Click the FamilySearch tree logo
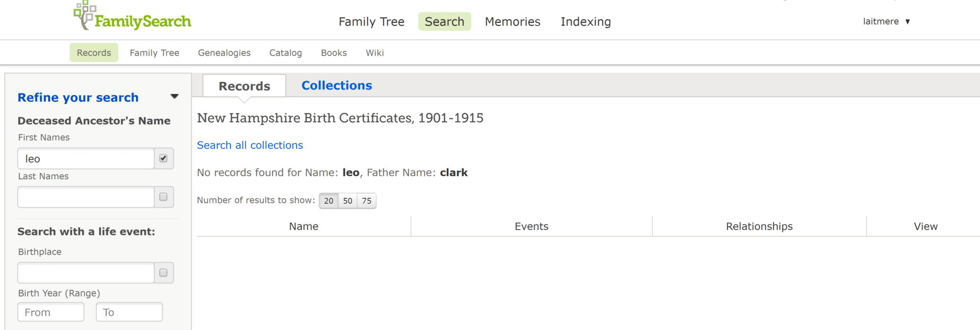Image resolution: width=980 pixels, height=330 pixels. 132,17
